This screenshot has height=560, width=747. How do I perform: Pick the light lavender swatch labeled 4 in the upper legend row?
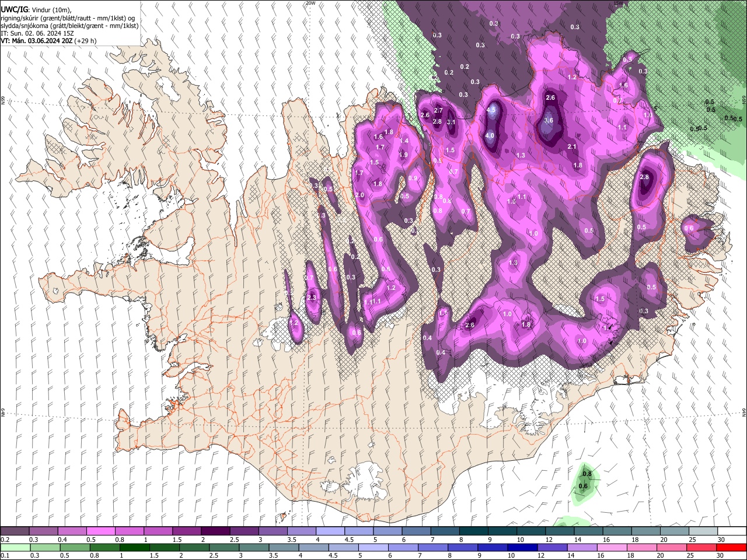[330, 531]
